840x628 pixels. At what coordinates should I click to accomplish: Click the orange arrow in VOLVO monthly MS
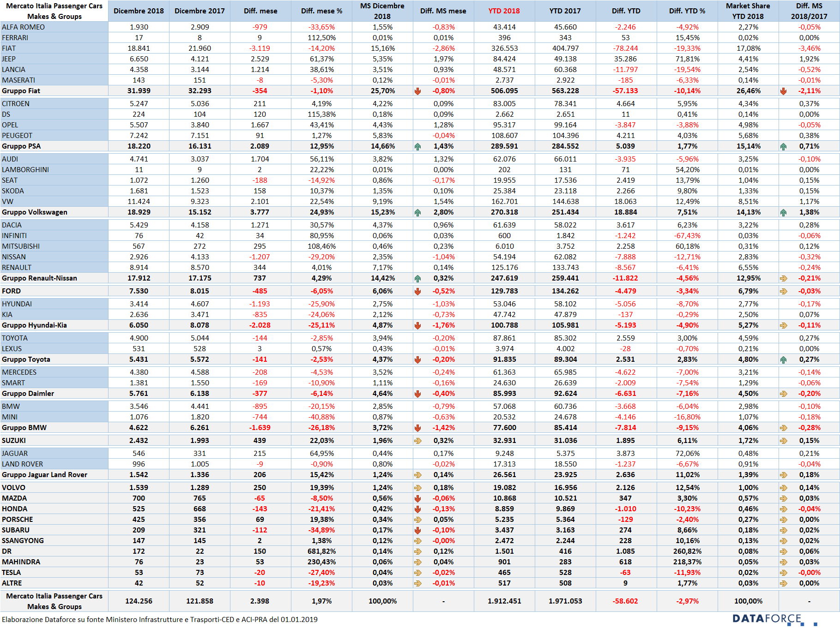click(x=417, y=488)
